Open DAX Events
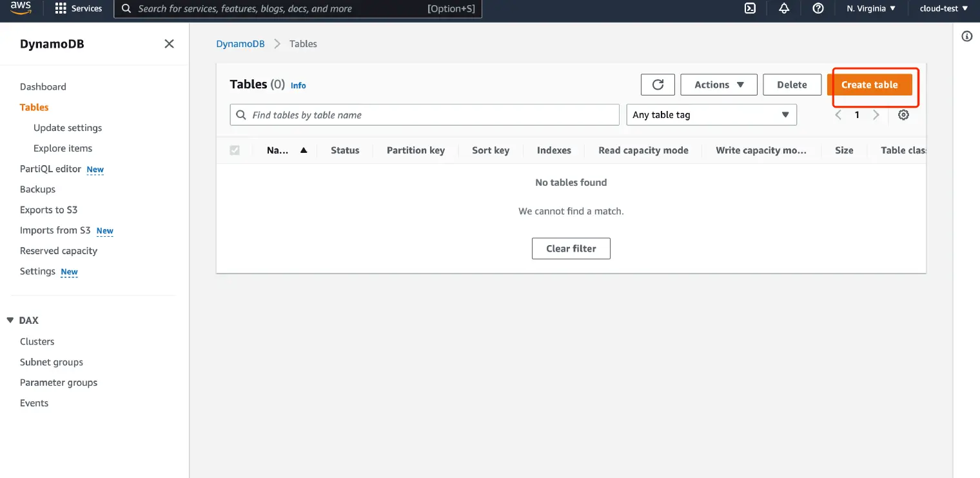980x478 pixels. [x=34, y=403]
